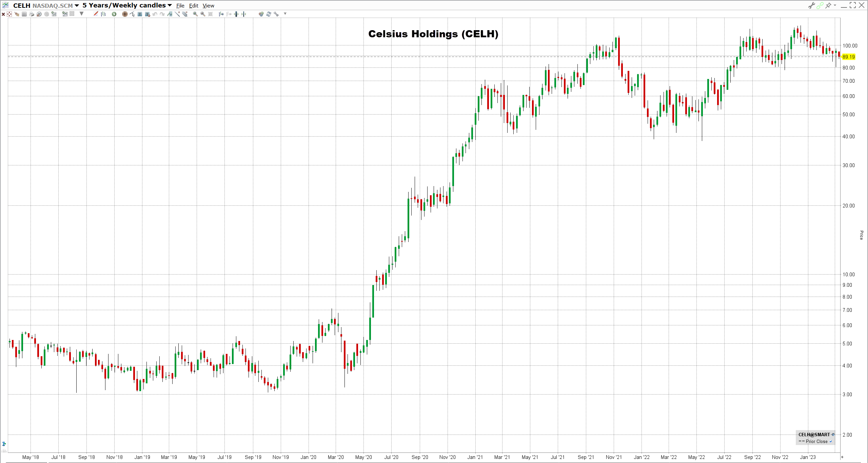
Task: Select the arrow pointer cursor tool
Action: pyautogui.click(x=132, y=14)
